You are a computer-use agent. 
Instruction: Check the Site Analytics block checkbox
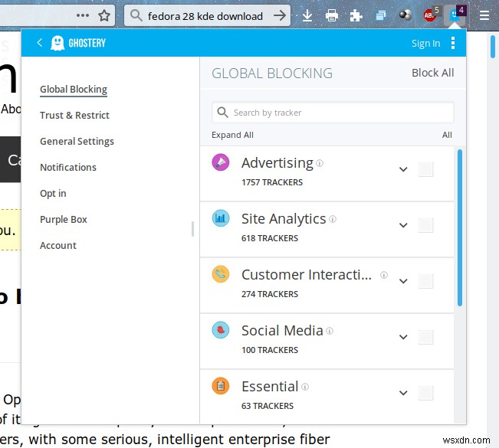click(x=425, y=225)
